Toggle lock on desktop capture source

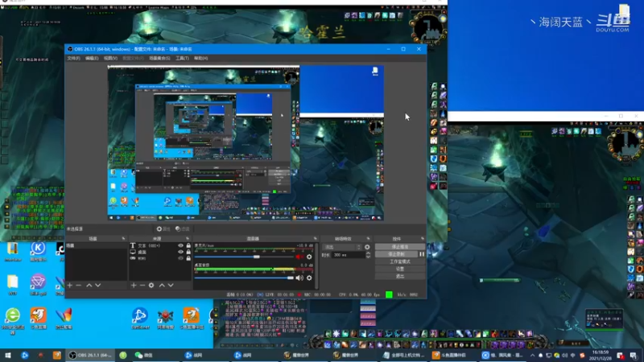pos(188,252)
